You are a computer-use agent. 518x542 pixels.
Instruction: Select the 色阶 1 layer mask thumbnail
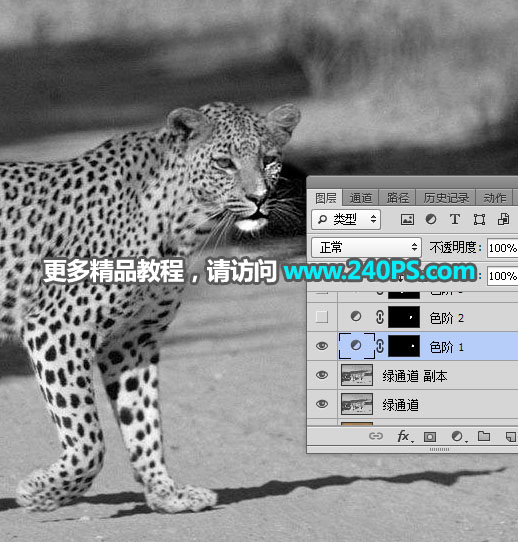[404, 346]
